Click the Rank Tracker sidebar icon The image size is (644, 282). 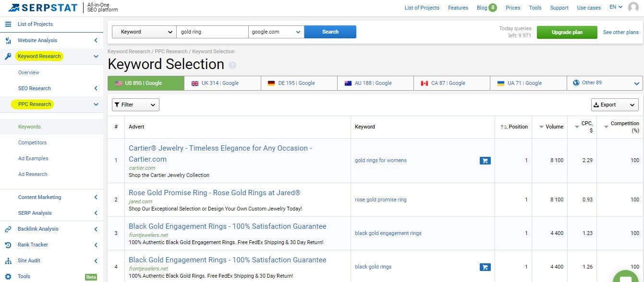pyautogui.click(x=8, y=245)
